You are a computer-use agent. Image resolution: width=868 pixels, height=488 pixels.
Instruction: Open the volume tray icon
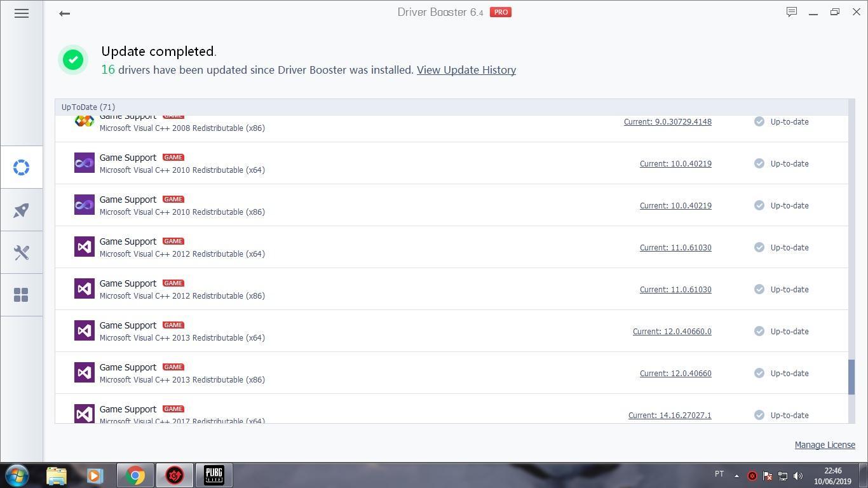tap(798, 476)
